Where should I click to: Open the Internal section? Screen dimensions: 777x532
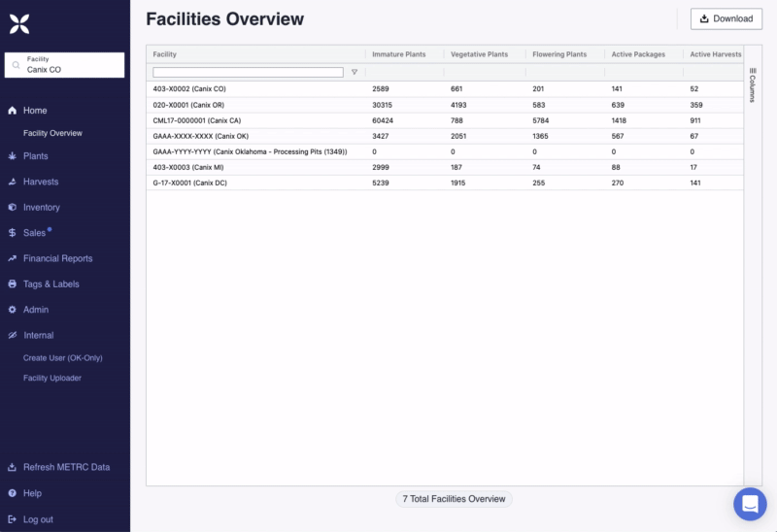[x=38, y=335]
